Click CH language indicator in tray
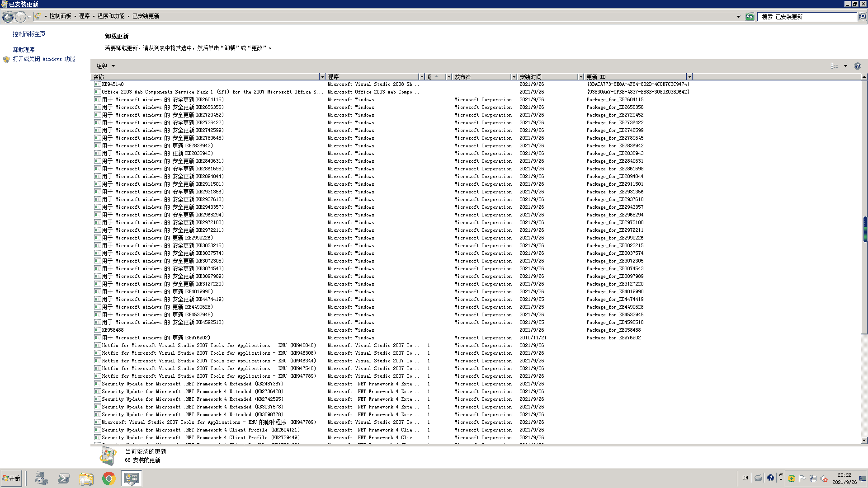The width and height of the screenshot is (868, 488). (x=745, y=478)
